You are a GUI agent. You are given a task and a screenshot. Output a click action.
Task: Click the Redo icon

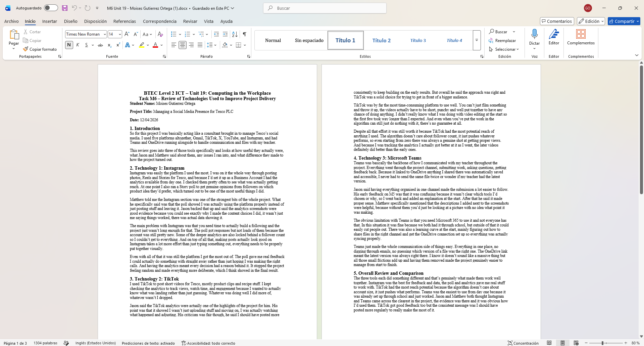(88, 8)
